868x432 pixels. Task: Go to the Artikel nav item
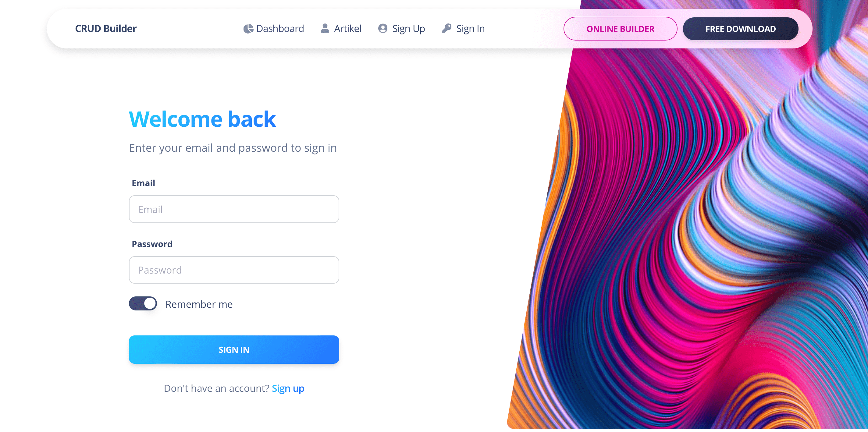(x=347, y=29)
